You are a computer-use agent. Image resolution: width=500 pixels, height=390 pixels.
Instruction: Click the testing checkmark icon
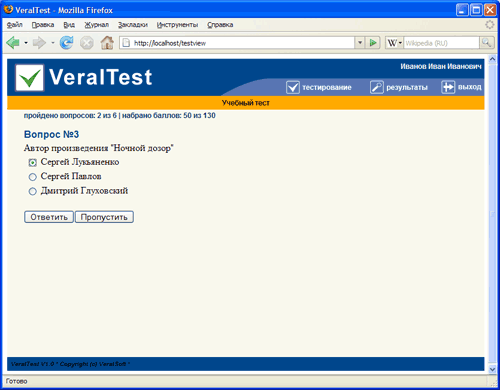(293, 87)
